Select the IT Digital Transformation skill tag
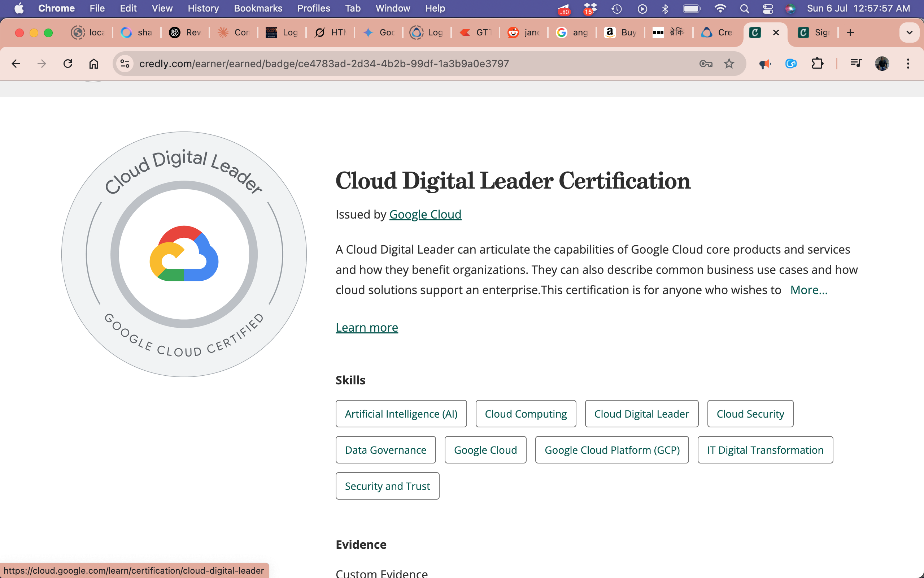The width and height of the screenshot is (924, 578). coord(765,449)
